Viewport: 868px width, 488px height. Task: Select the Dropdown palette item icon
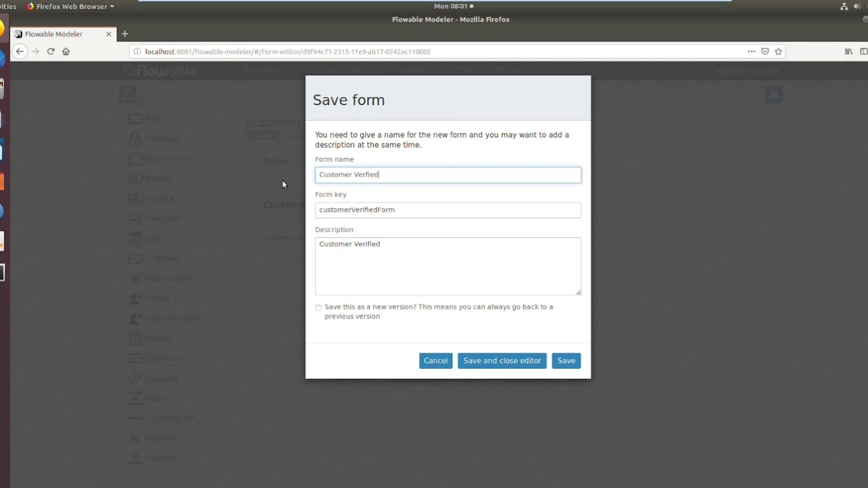coord(135,258)
